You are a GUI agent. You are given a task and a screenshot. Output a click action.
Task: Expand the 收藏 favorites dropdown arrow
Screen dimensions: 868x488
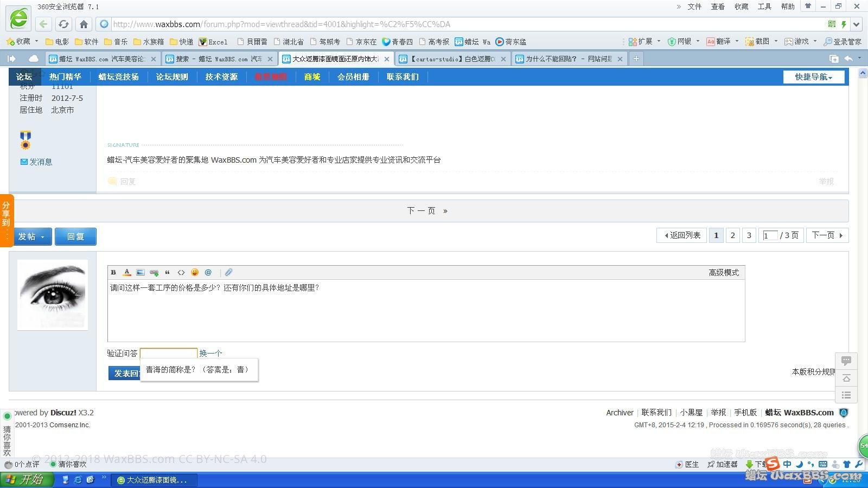[37, 41]
